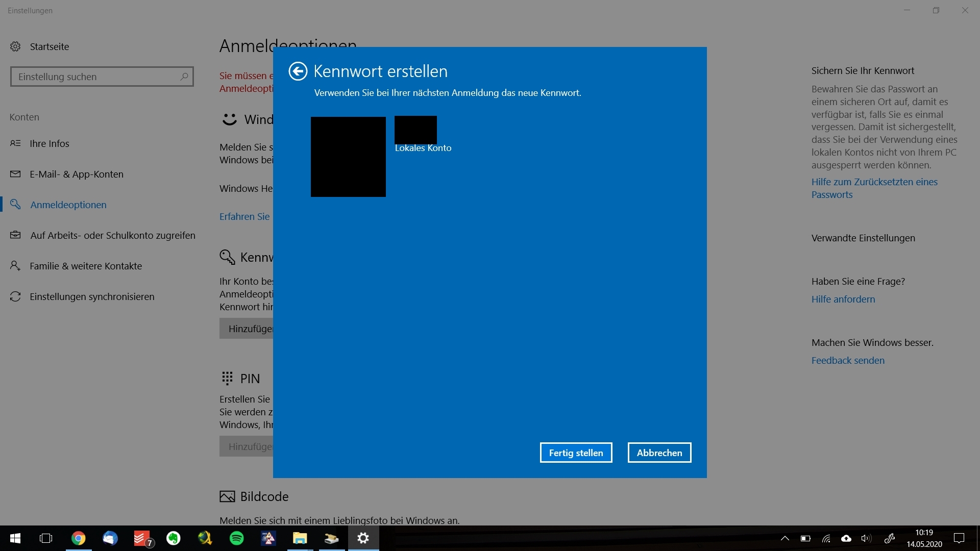Open the Startseite gear icon
980x551 pixels.
coord(15,46)
